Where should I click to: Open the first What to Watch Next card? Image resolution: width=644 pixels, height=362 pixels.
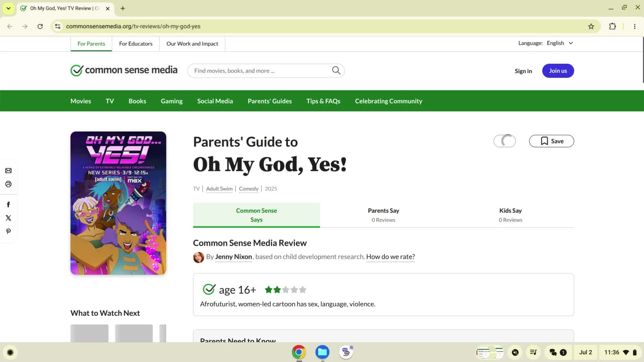click(x=89, y=333)
